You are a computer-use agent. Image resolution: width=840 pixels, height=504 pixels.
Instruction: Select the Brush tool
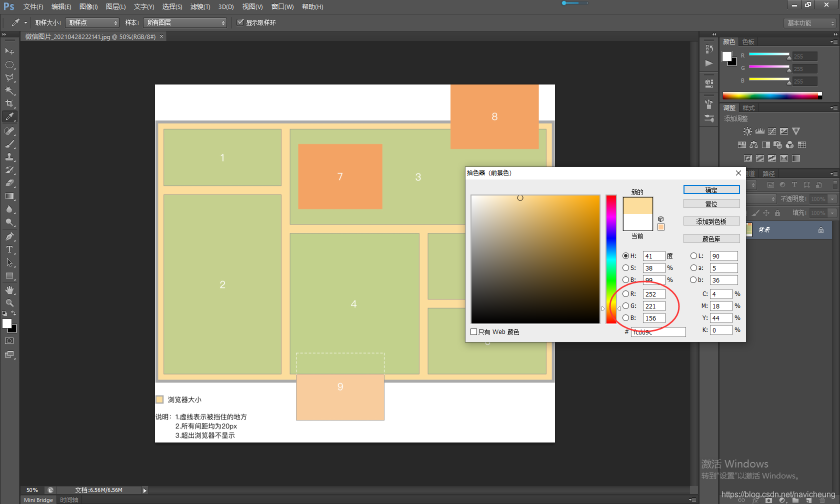tap(9, 144)
